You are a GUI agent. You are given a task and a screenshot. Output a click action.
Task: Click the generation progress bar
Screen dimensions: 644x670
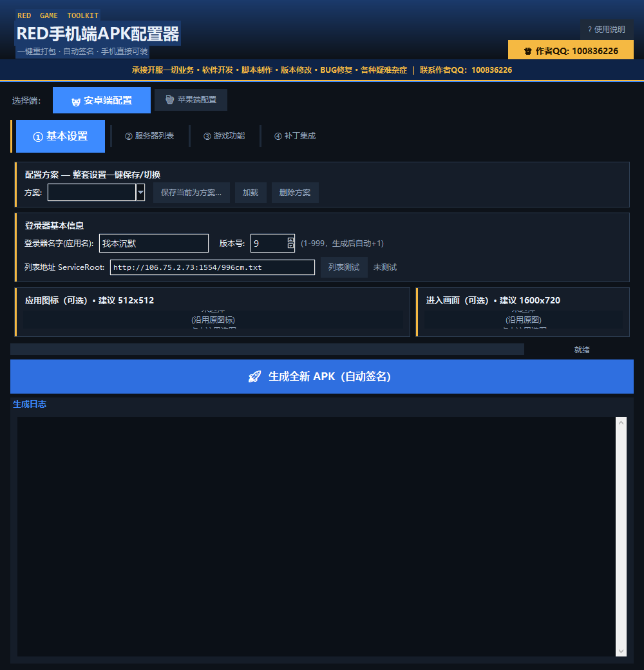pos(267,349)
